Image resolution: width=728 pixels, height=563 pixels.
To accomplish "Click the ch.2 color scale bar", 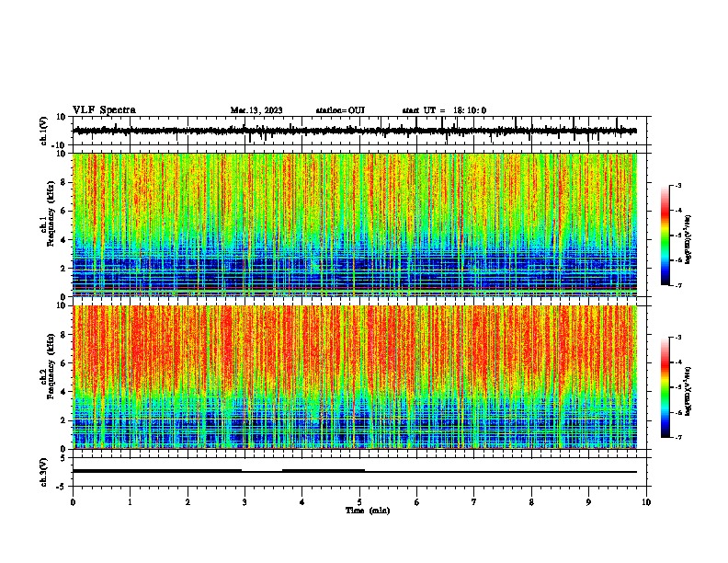I will tap(665, 387).
